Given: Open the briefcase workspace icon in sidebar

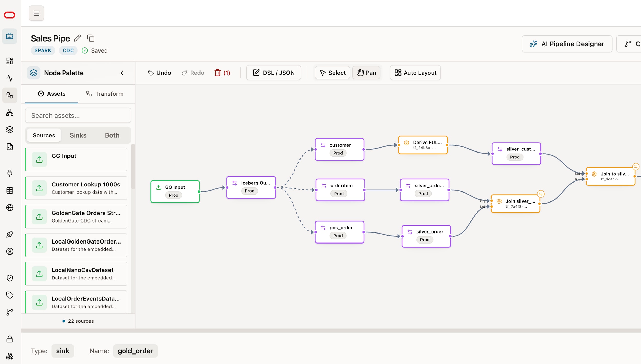Looking at the screenshot, I should [x=10, y=36].
